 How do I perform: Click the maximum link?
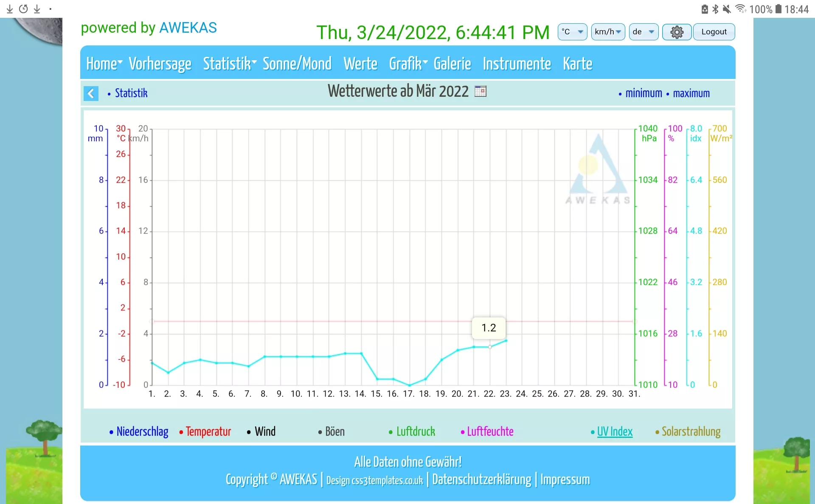691,93
